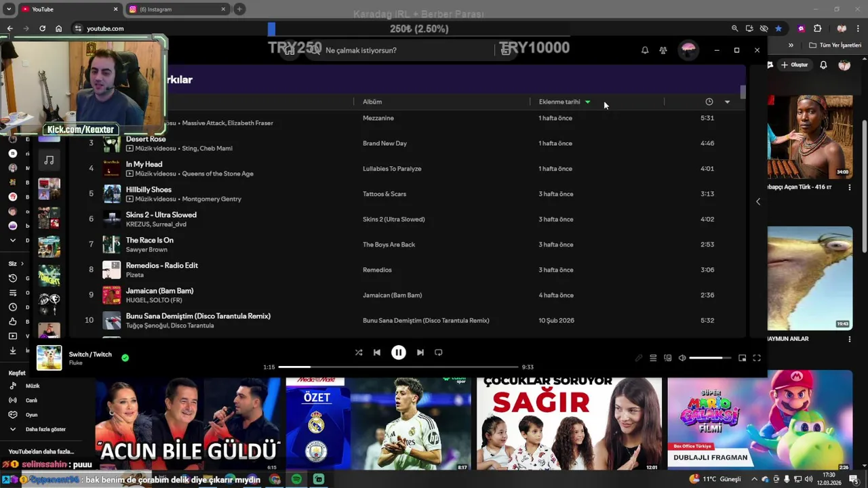This screenshot has width=868, height=488.
Task: Open the Mezzanine album link
Action: [378, 118]
